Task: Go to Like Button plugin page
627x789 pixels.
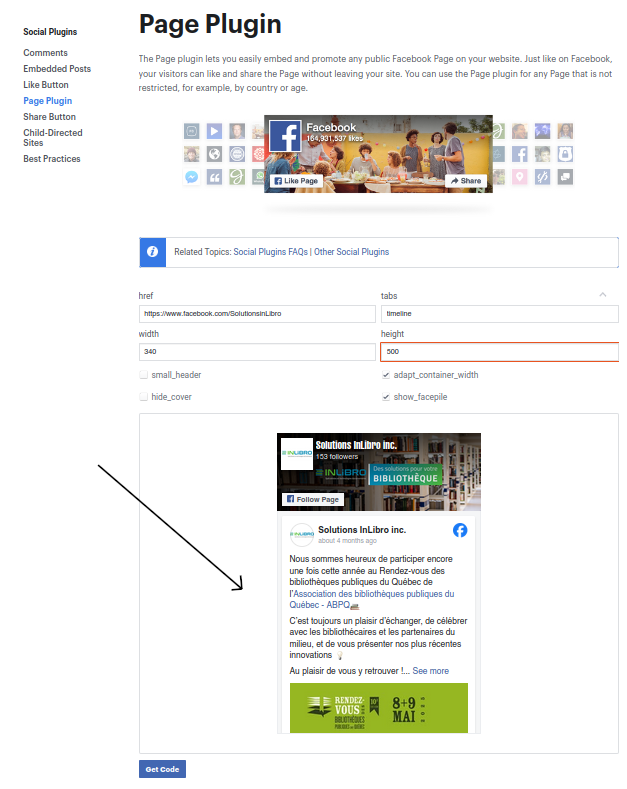Action: click(46, 85)
